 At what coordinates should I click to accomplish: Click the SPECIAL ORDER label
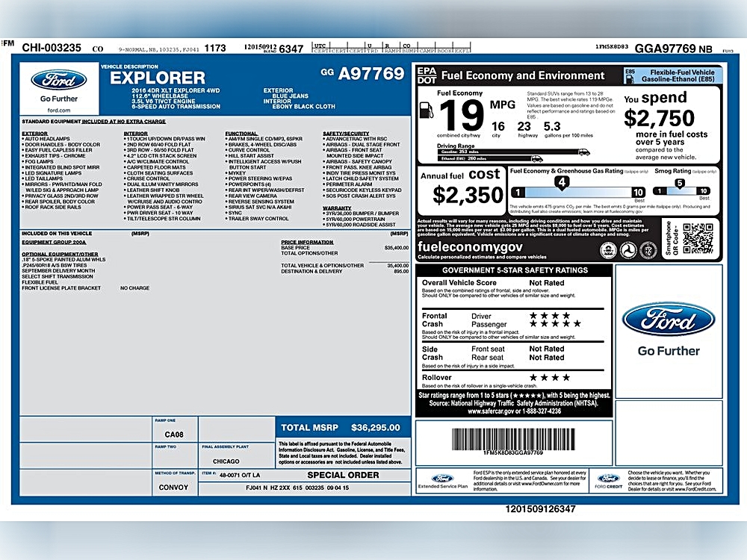[x=343, y=475]
